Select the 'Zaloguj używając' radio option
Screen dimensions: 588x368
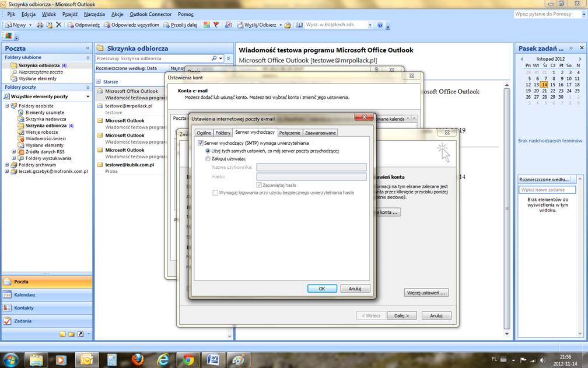coord(208,159)
